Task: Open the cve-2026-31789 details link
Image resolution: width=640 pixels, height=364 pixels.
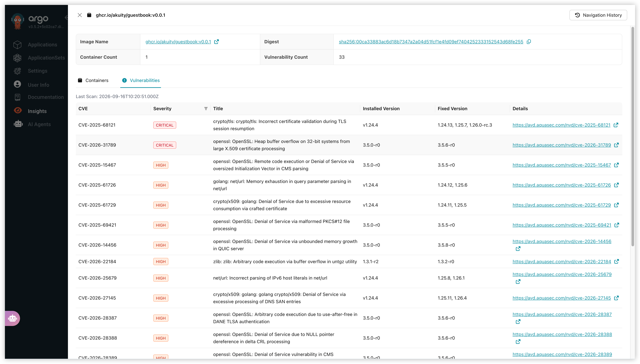Action: pos(561,145)
